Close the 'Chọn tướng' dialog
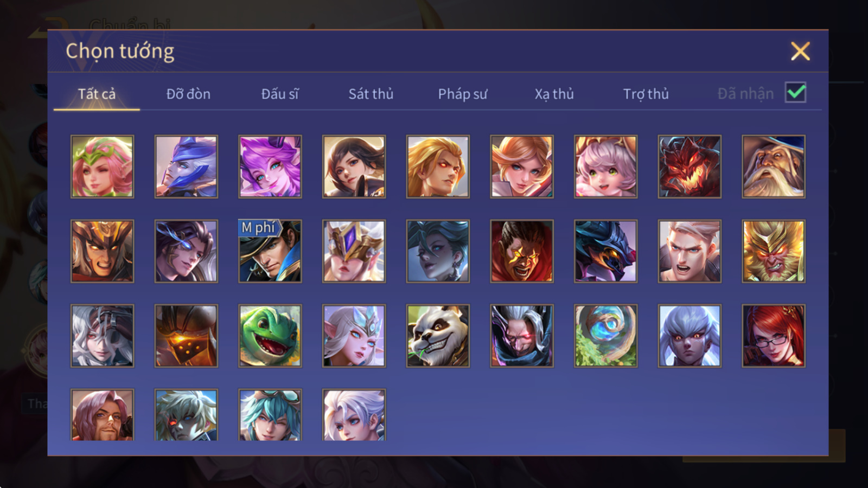This screenshot has height=488, width=868. 800,52
